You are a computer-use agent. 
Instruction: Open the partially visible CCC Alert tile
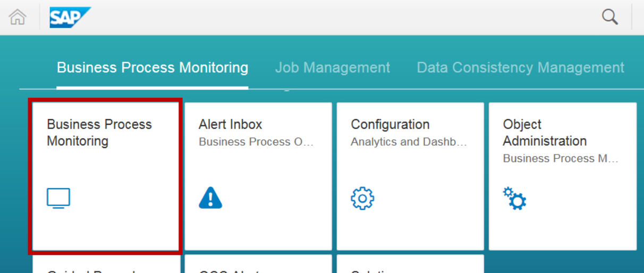(258, 265)
